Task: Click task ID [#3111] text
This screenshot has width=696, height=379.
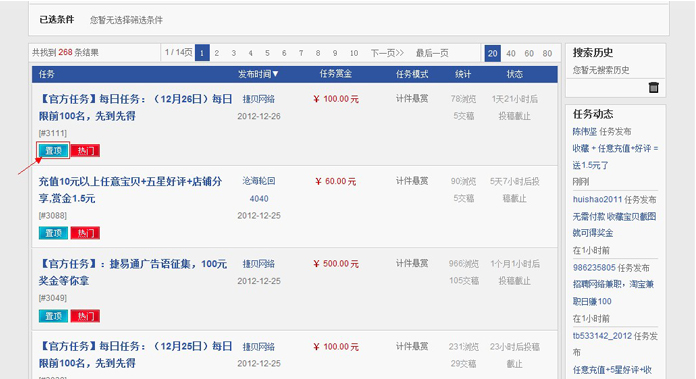Action: pos(53,133)
